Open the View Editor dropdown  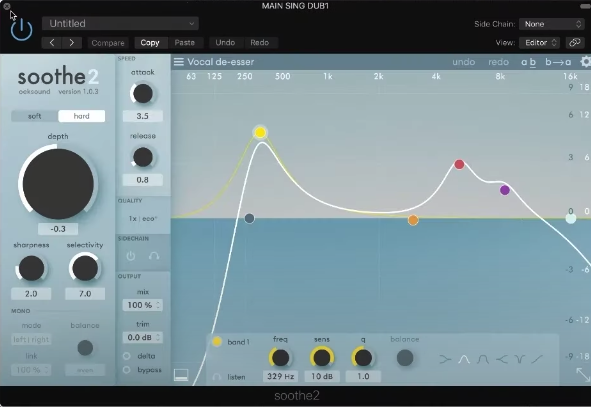539,43
